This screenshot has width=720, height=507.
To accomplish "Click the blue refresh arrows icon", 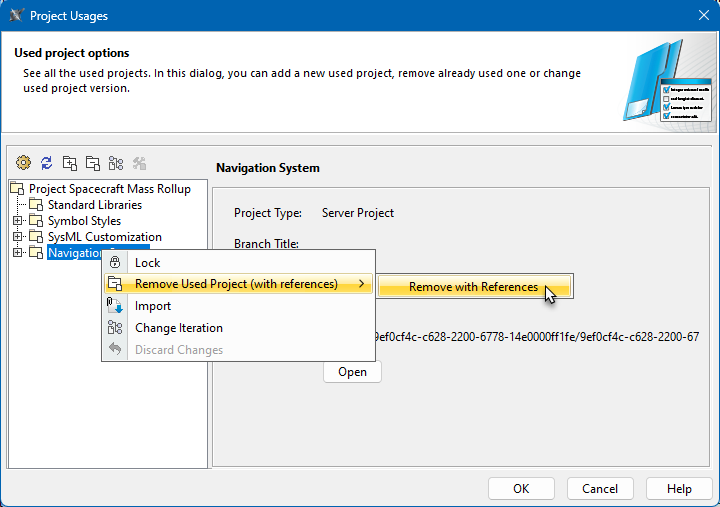I will point(46,163).
